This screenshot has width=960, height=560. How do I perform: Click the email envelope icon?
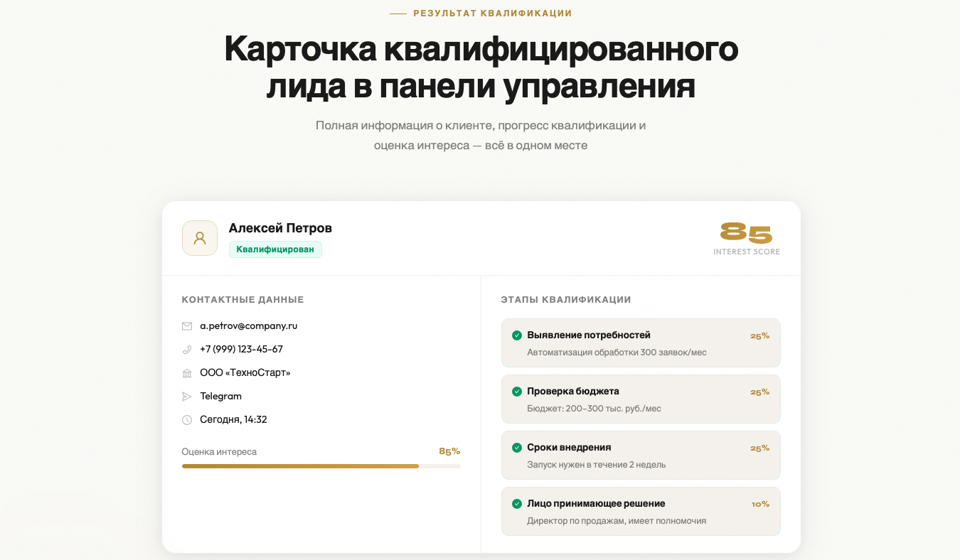coord(187,325)
